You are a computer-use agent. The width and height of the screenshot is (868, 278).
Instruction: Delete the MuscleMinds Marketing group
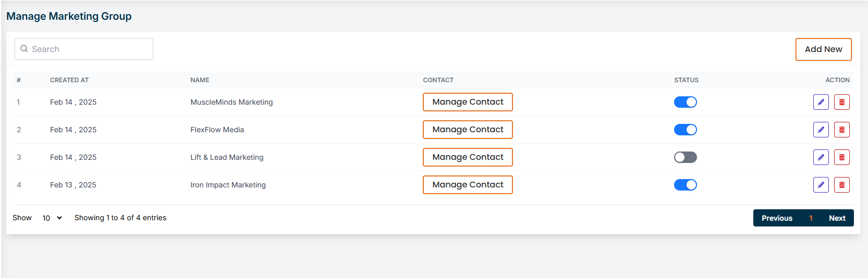click(841, 102)
